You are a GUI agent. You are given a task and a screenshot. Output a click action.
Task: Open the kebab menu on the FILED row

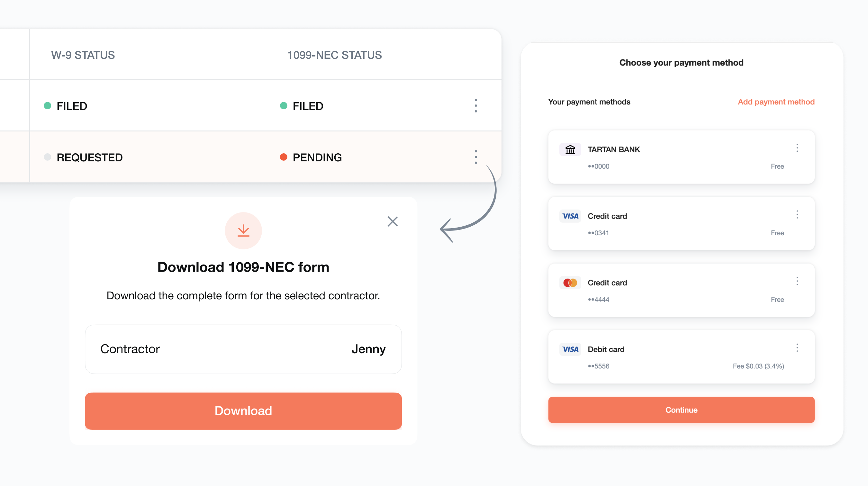coord(475,106)
